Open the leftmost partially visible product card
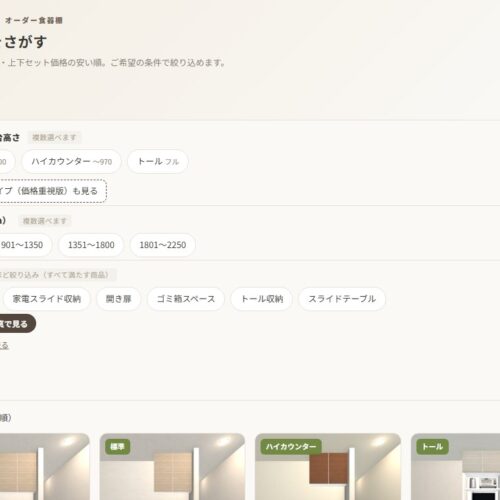The image size is (500, 500). pos(45,467)
